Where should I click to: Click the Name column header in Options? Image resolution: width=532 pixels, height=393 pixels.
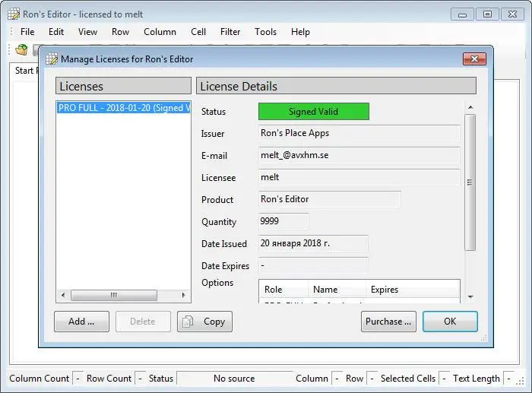[337, 290]
